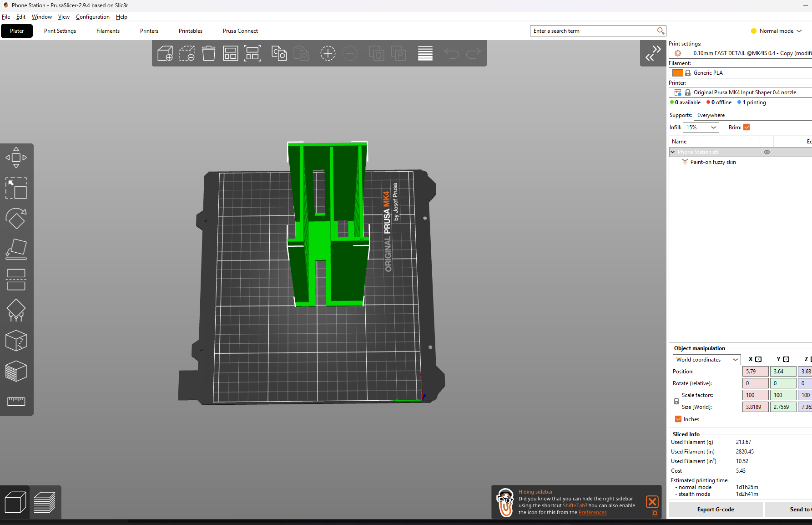Toggle the Brim checkbox

tap(746, 127)
